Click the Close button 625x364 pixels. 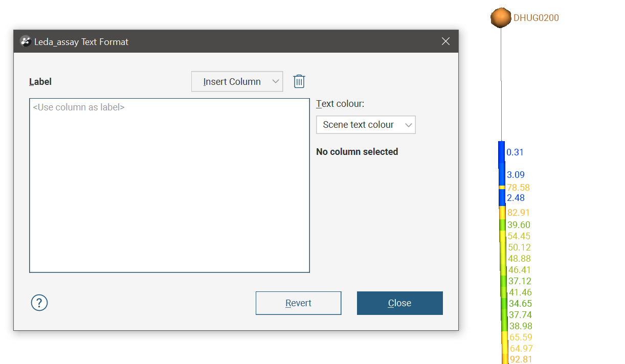click(x=399, y=303)
